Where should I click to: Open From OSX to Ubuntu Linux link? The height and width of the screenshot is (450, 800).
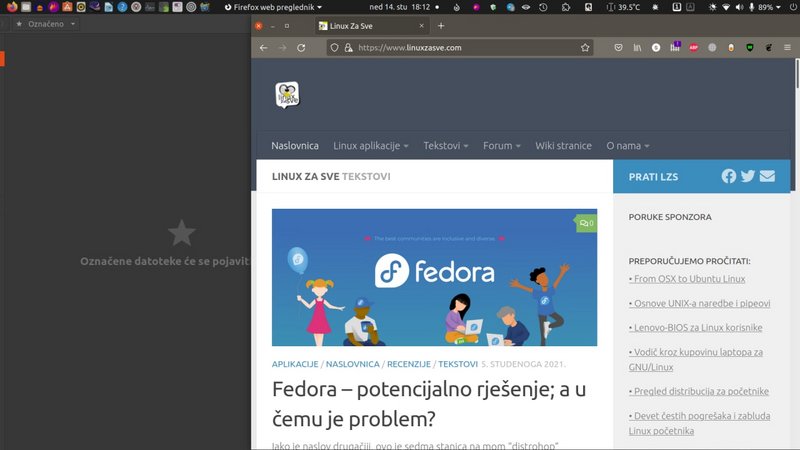pos(687,279)
